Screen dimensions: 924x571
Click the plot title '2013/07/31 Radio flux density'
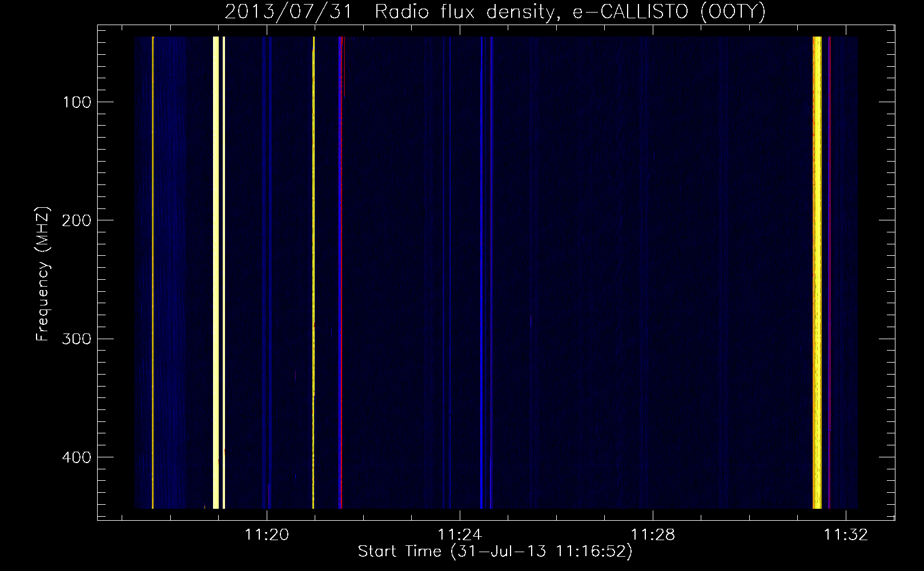[389, 11]
